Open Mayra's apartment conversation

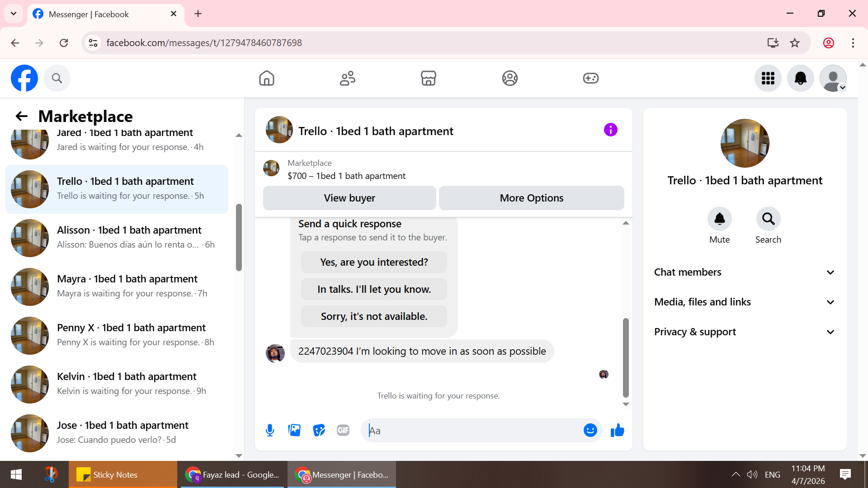coord(117,287)
